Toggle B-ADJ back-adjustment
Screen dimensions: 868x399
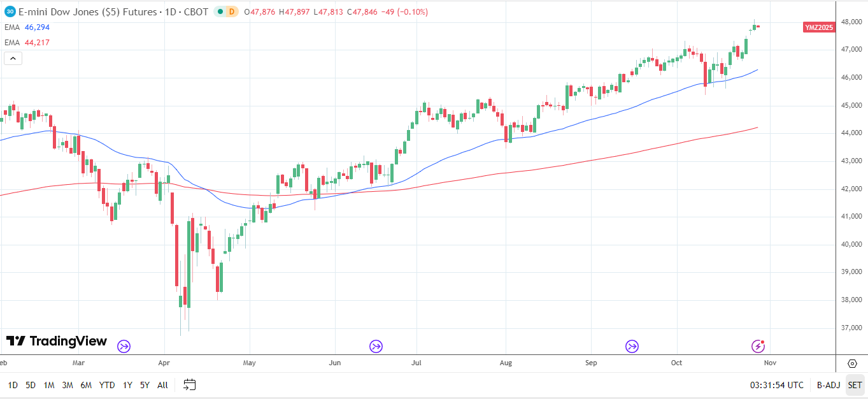coord(827,385)
